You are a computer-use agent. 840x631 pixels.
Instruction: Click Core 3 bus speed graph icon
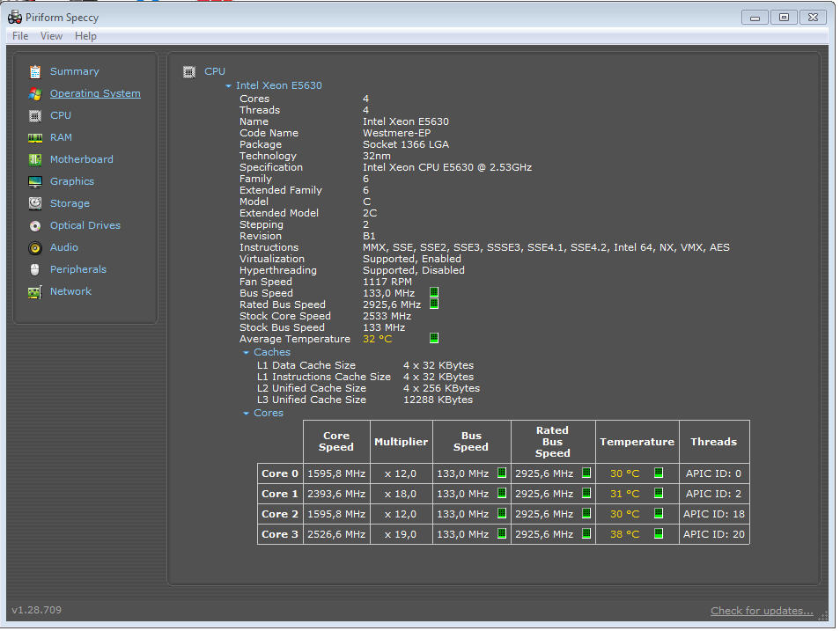[x=501, y=533]
